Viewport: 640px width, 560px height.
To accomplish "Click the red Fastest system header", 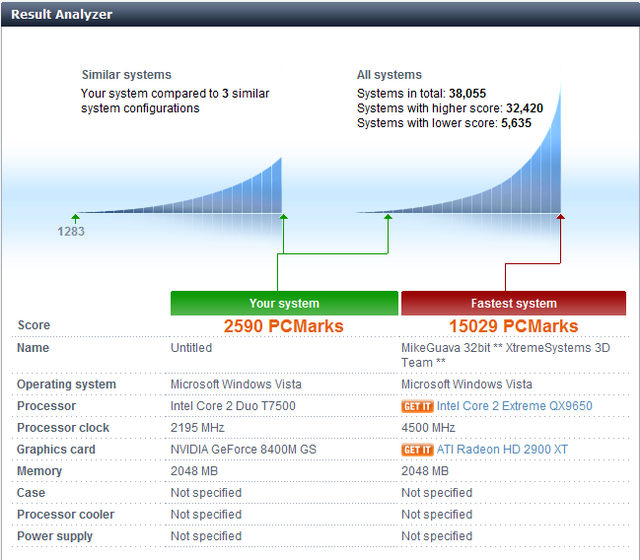I will tap(513, 303).
